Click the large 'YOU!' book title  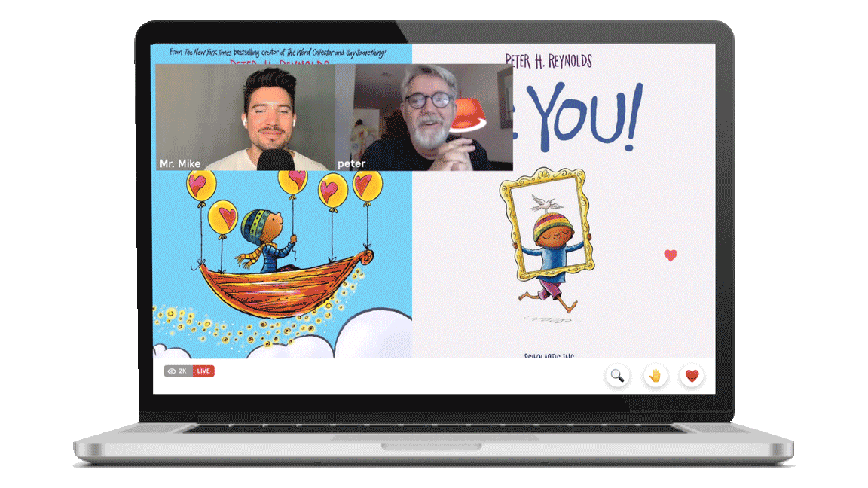pyautogui.click(x=584, y=117)
